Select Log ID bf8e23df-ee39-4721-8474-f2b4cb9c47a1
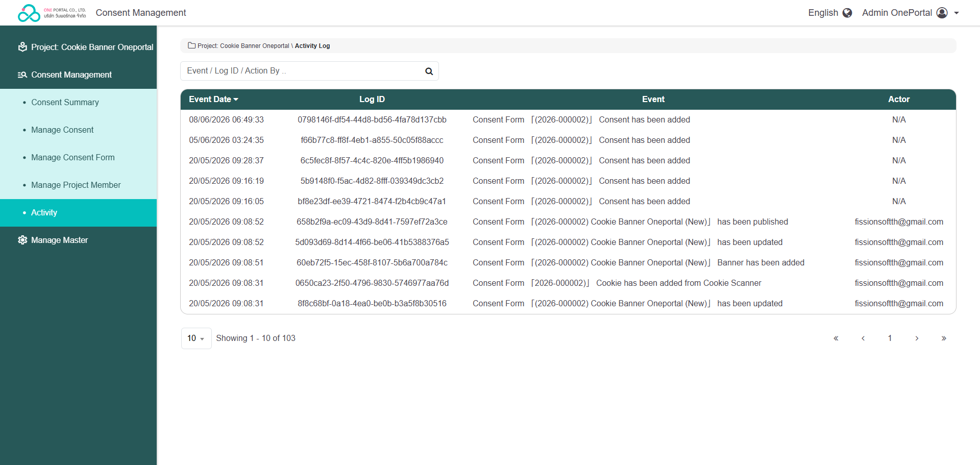Screen dimensions: 980x465 pos(372,202)
